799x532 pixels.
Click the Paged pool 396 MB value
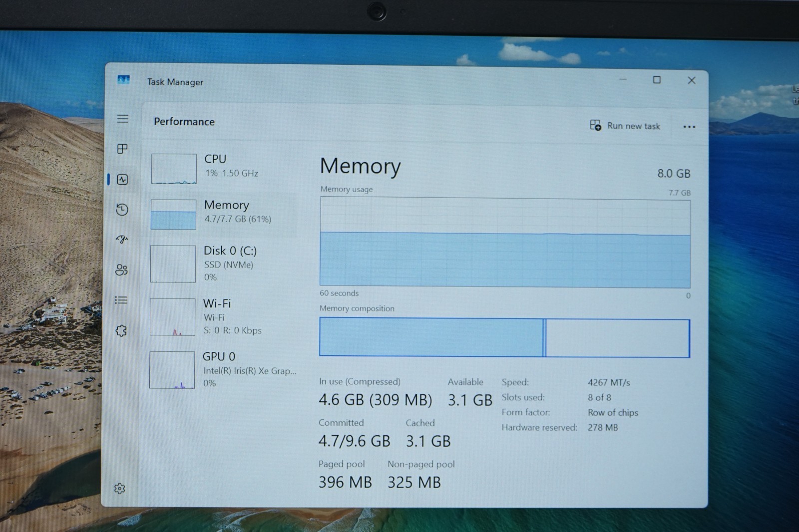[345, 482]
